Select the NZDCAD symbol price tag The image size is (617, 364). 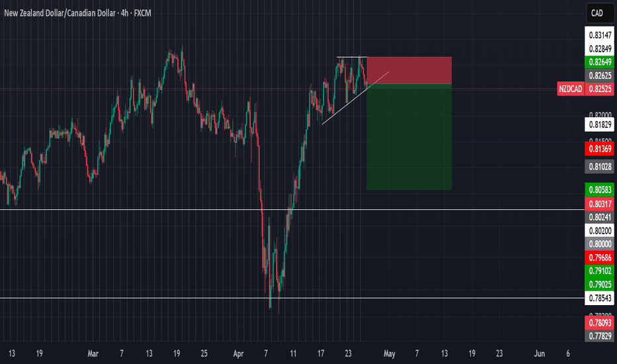pos(571,89)
